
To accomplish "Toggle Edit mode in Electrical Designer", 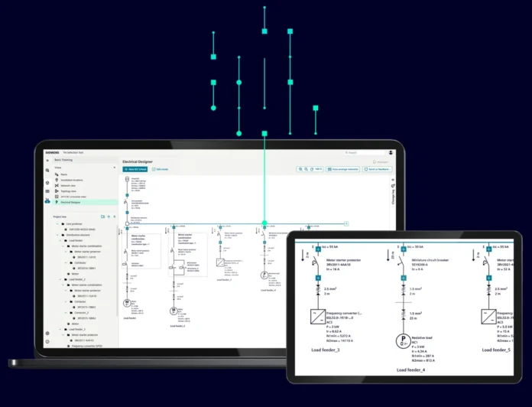I will pos(160,169).
